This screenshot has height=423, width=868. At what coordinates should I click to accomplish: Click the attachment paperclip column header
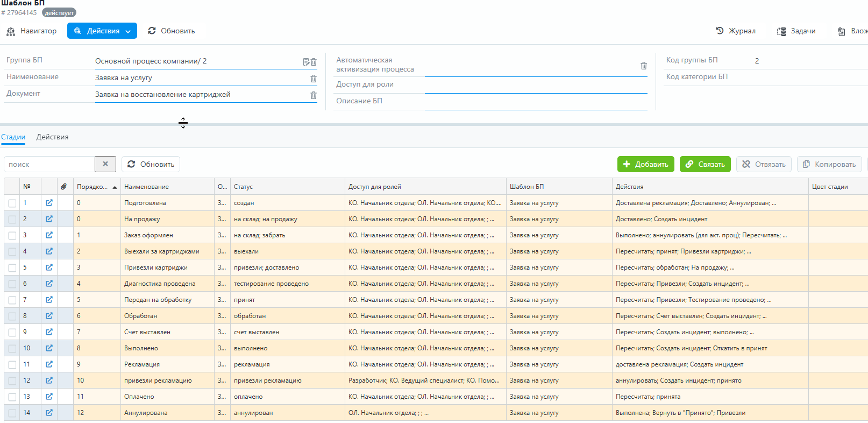click(63, 187)
